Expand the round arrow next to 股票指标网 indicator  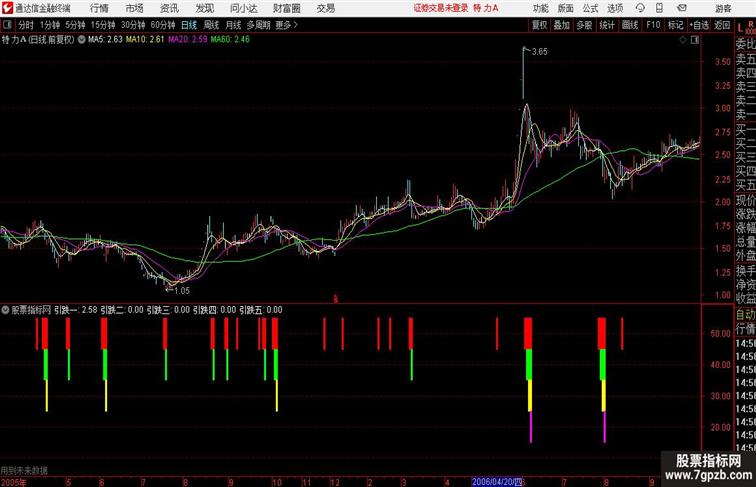tap(5, 310)
